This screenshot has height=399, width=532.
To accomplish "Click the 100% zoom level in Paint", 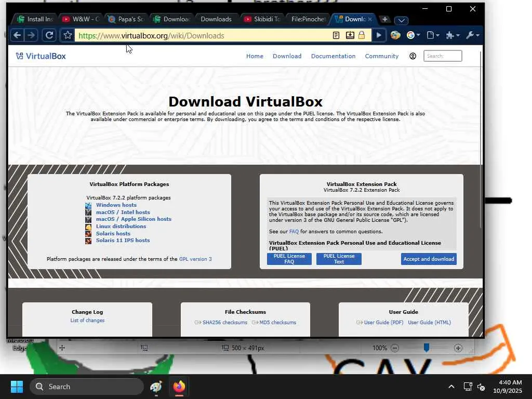I will point(379,348).
